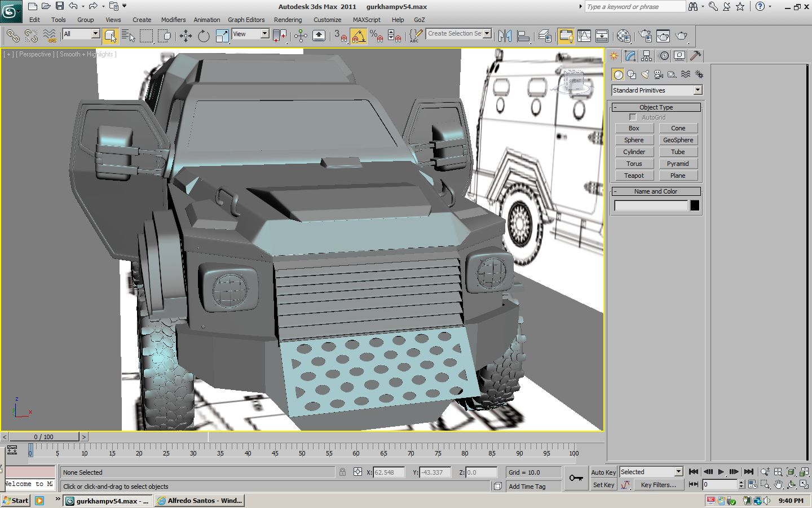812x508 pixels.
Task: Click the Key Filters button
Action: point(658,485)
